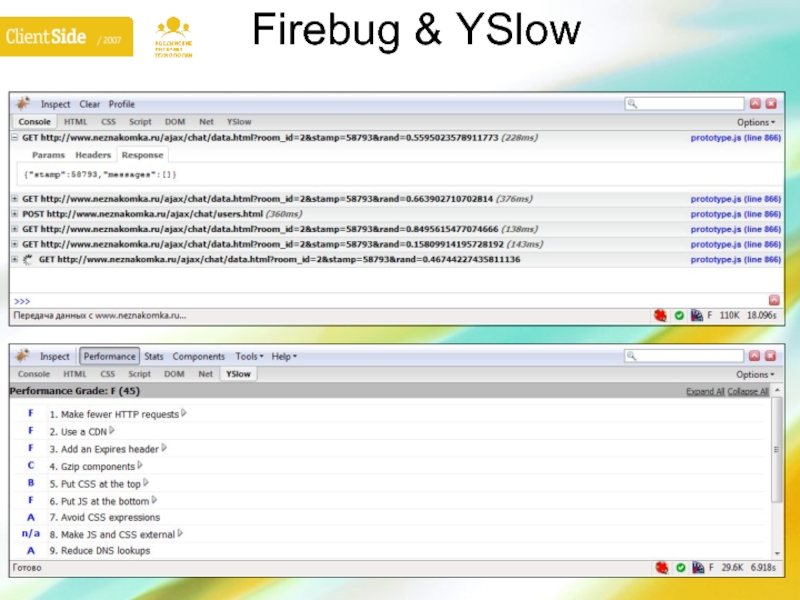The width and height of the screenshot is (800, 600).
Task: Click the Performance button in YSlow
Action: [109, 356]
